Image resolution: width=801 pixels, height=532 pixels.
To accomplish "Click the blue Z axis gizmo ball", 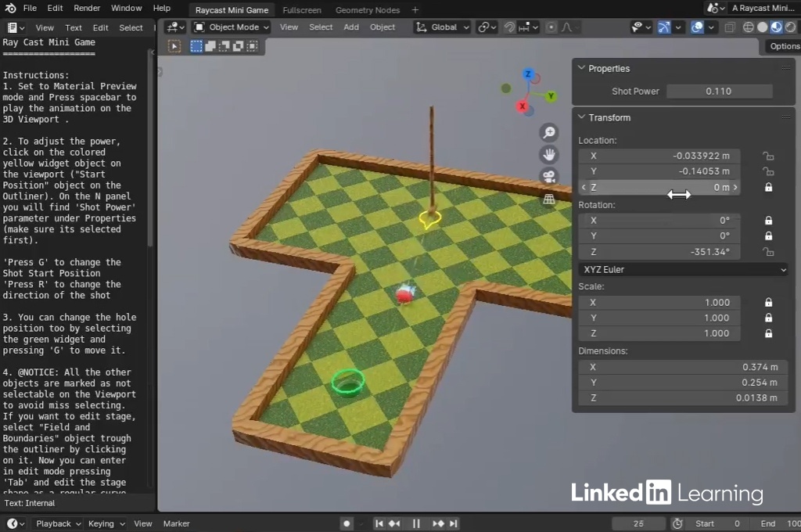I will pyautogui.click(x=529, y=75).
